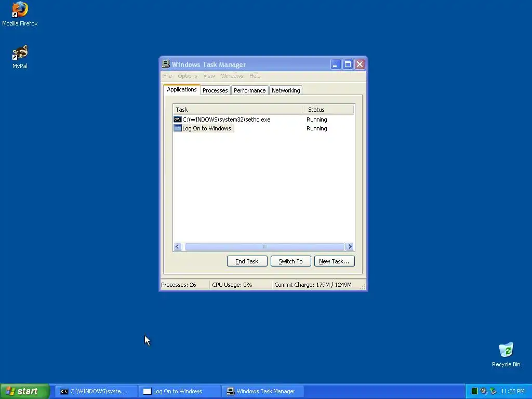532x399 pixels.
Task: Click the 11:22 PM system clock
Action: pos(513,391)
